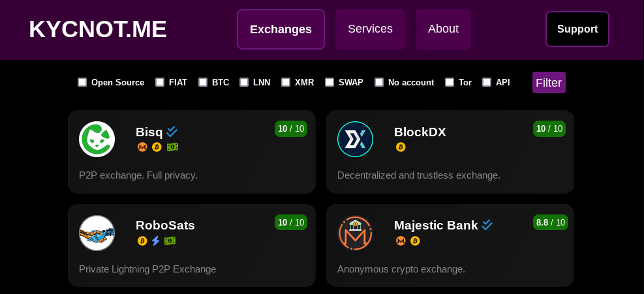This screenshot has width=644, height=294.
Task: Click the Bitcoin icon under BlockDX
Action: point(401,147)
